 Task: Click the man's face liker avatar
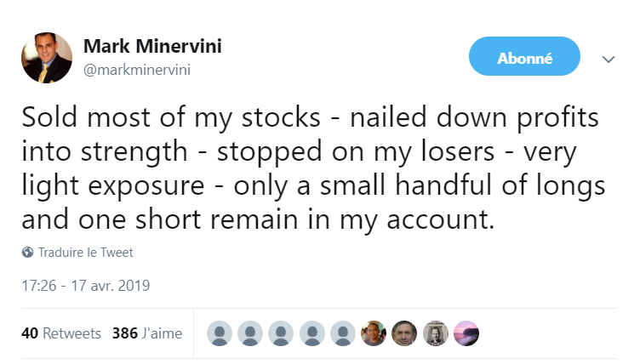pos(404,333)
